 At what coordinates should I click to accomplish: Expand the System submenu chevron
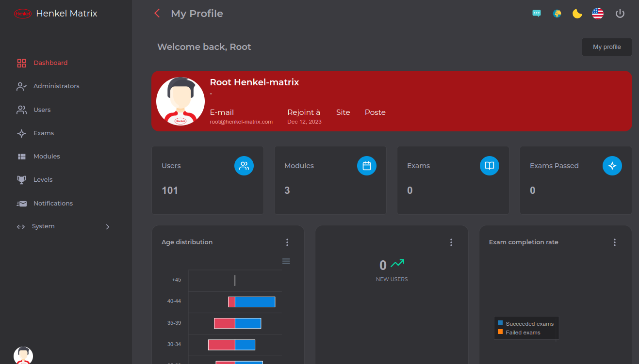click(108, 227)
